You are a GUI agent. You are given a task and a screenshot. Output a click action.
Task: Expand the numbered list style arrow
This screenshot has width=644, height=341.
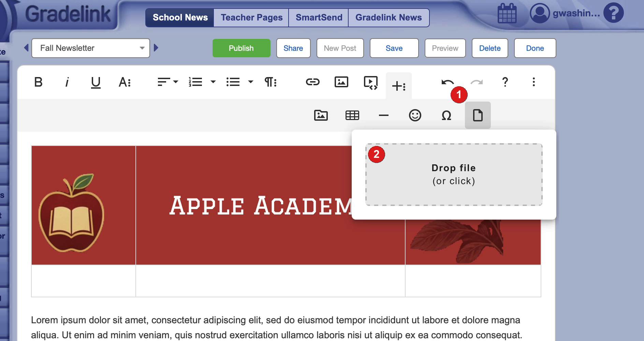tap(213, 82)
